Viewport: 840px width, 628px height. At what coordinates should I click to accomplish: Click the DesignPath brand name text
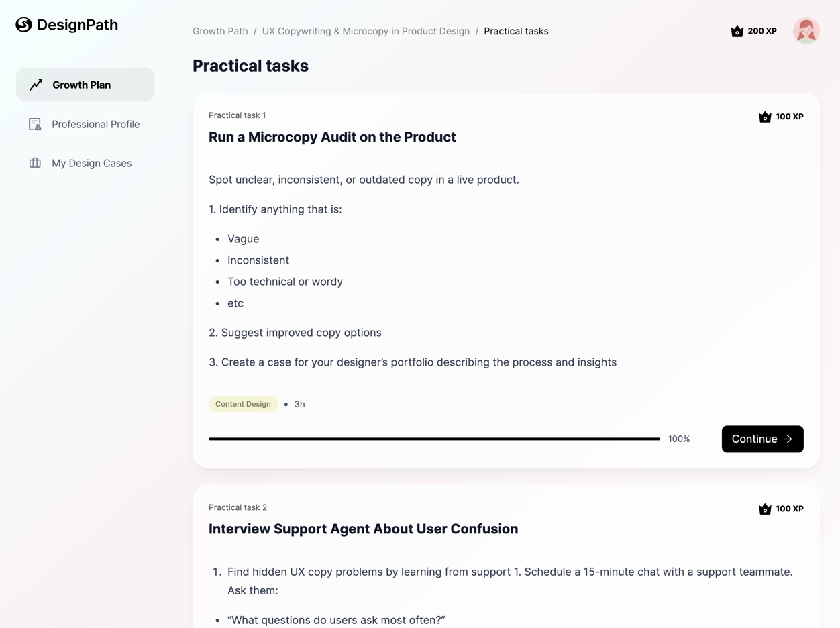coord(77,25)
